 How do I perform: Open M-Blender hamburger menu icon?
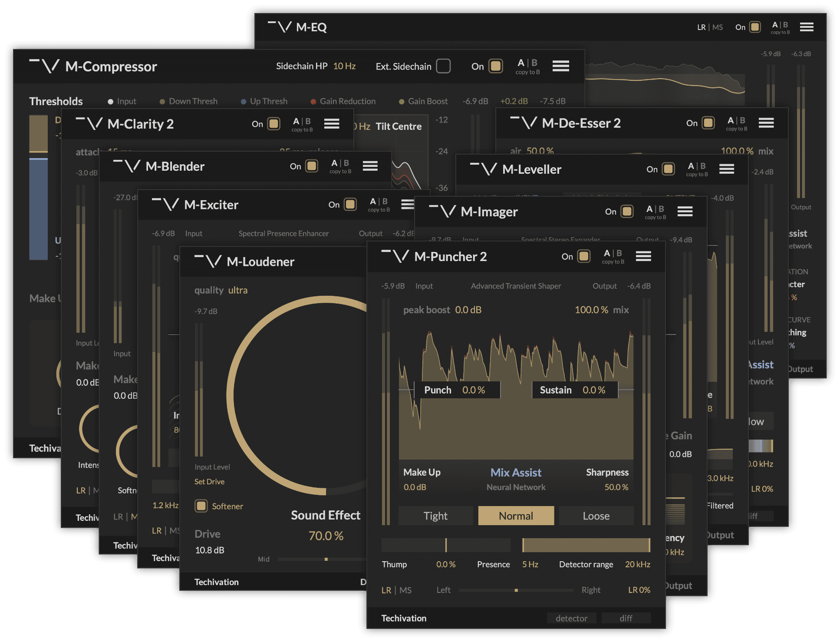(370, 166)
